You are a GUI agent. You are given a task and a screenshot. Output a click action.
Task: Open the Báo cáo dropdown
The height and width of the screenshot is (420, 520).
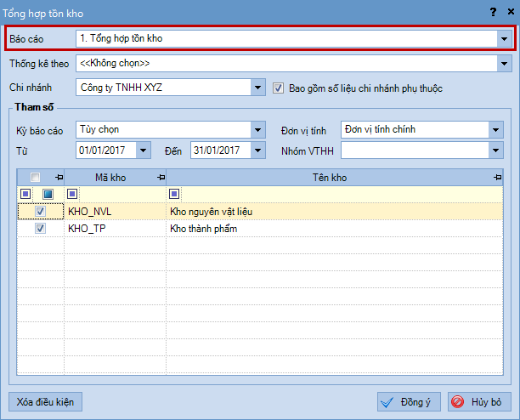coord(503,39)
